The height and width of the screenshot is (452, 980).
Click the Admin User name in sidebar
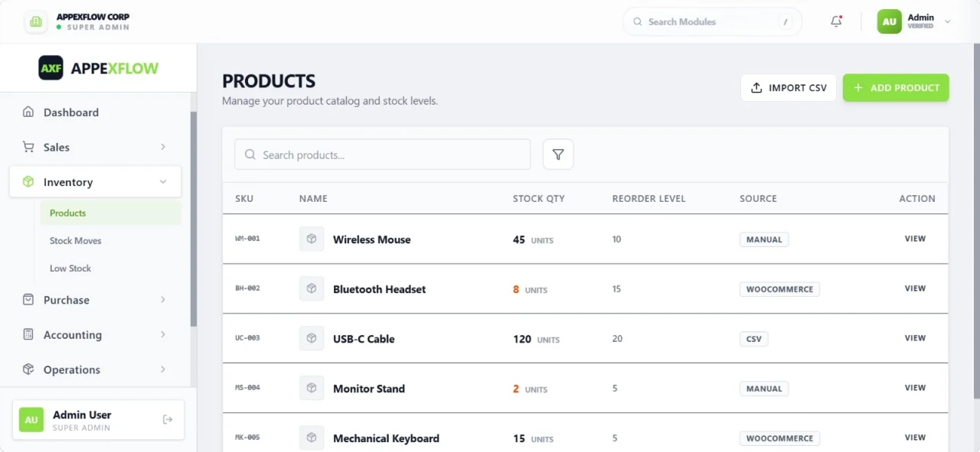tap(82, 415)
